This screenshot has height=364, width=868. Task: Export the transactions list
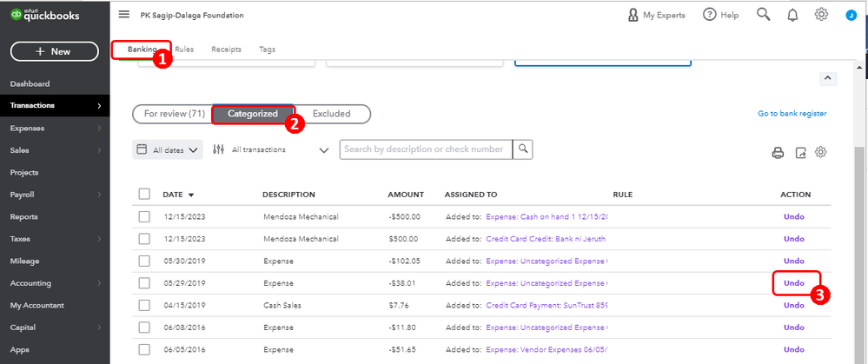tap(800, 153)
